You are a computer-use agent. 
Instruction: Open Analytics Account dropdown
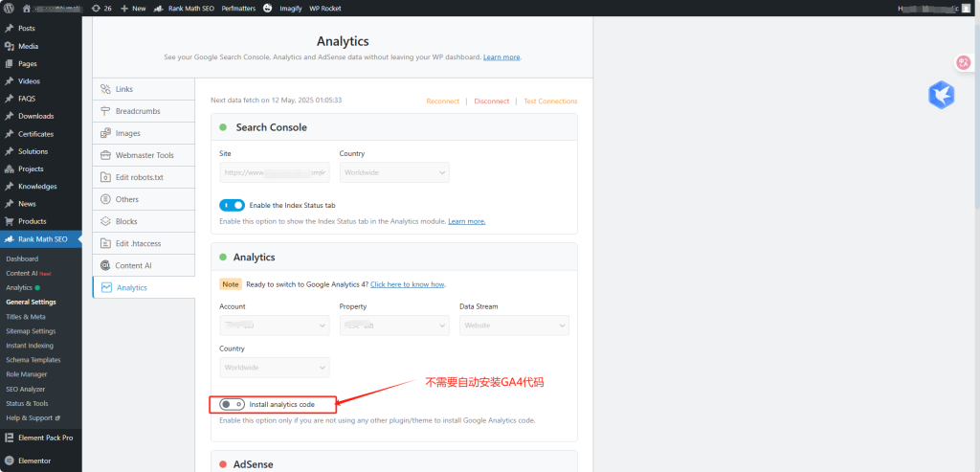click(x=275, y=326)
